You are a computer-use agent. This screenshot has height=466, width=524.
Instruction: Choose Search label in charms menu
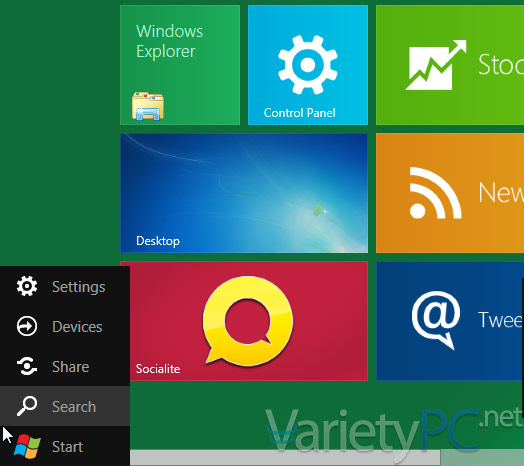pos(74,406)
